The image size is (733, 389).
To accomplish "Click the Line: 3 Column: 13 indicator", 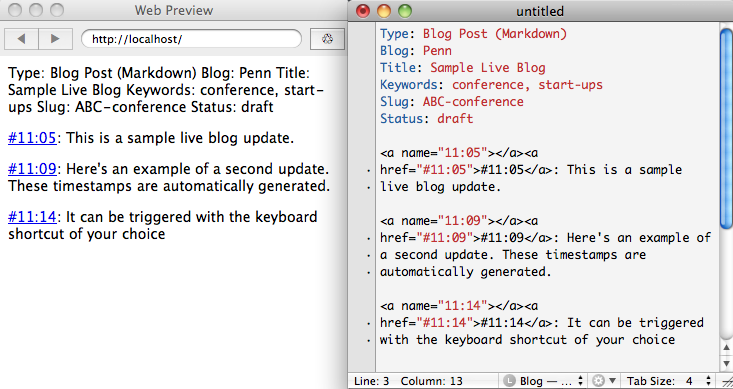I will point(408,381).
